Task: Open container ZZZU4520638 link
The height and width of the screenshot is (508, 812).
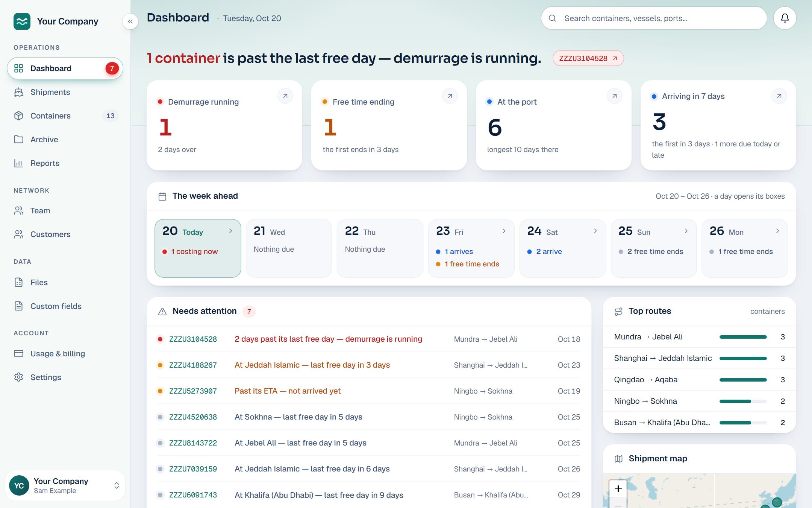Action: (x=193, y=417)
